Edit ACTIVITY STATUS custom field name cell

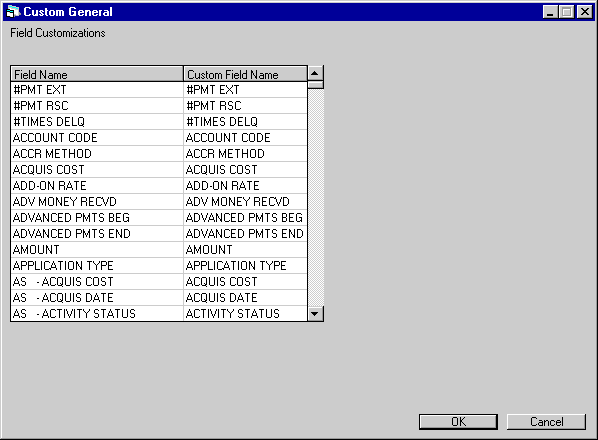click(245, 314)
